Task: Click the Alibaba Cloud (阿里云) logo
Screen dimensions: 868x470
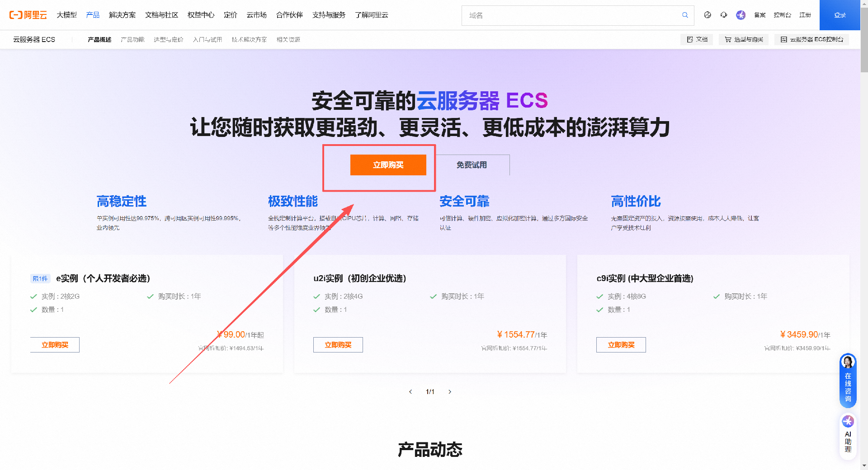Action: (x=28, y=15)
